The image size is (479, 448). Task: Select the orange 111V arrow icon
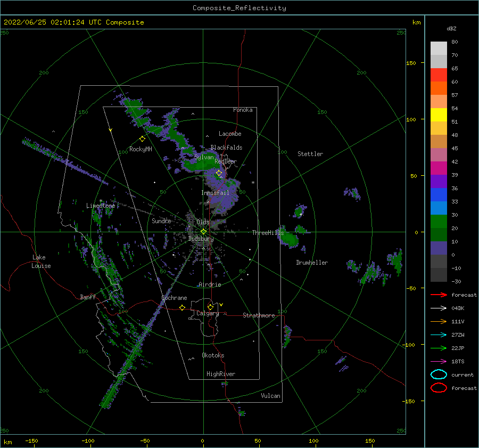point(439,321)
